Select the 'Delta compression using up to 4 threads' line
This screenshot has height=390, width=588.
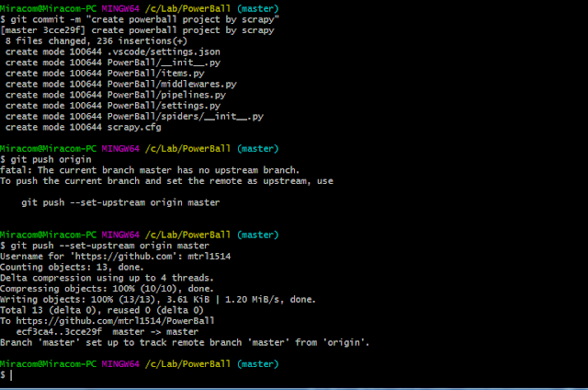coord(107,278)
